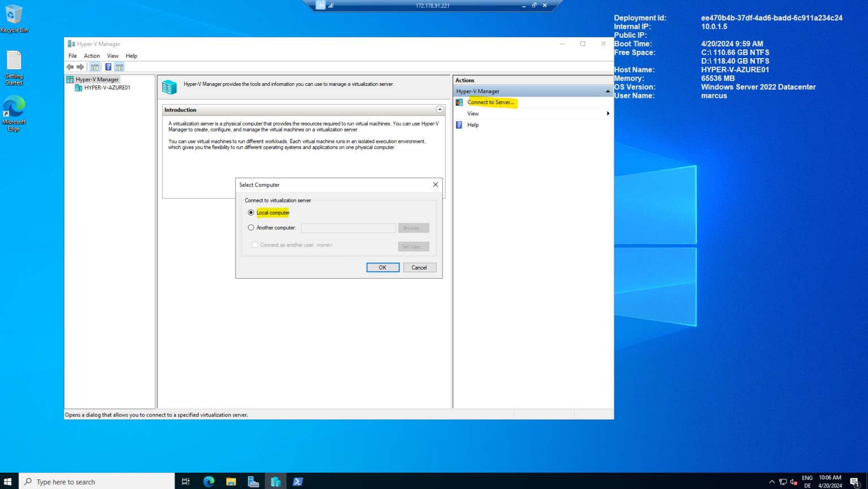Open the View menu
The height and width of the screenshot is (489, 868).
[112, 55]
